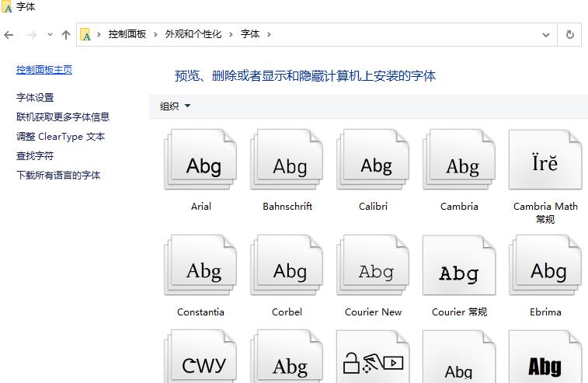588x383 pixels.
Task: Click the Courier New name label
Action: [x=373, y=312]
